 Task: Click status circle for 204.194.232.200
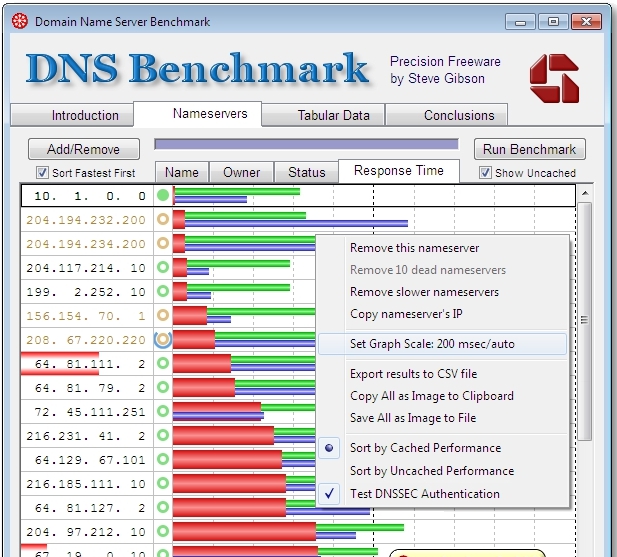163,219
